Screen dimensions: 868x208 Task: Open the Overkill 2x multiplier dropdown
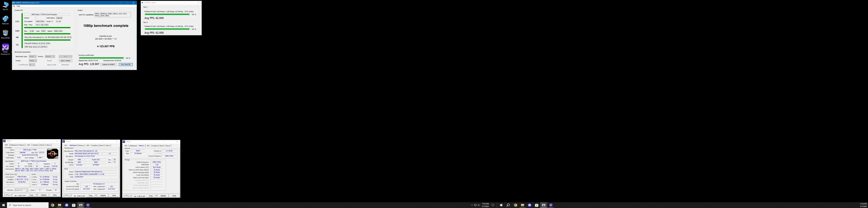coord(32,65)
